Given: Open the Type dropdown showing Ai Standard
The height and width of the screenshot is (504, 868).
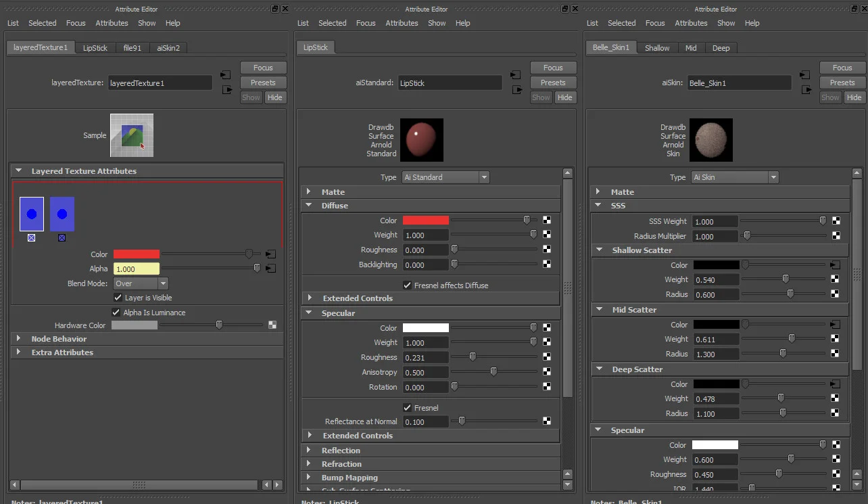Looking at the screenshot, I should click(445, 177).
